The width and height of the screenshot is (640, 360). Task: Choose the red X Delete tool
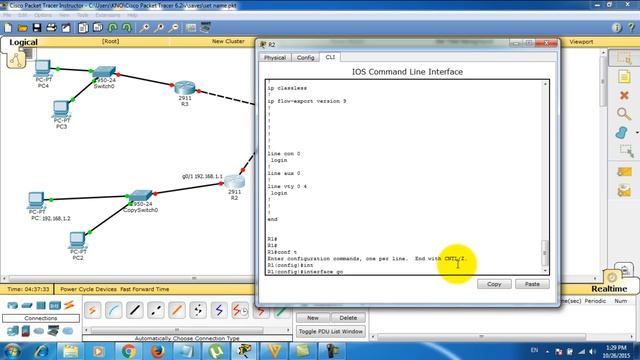coord(624,96)
